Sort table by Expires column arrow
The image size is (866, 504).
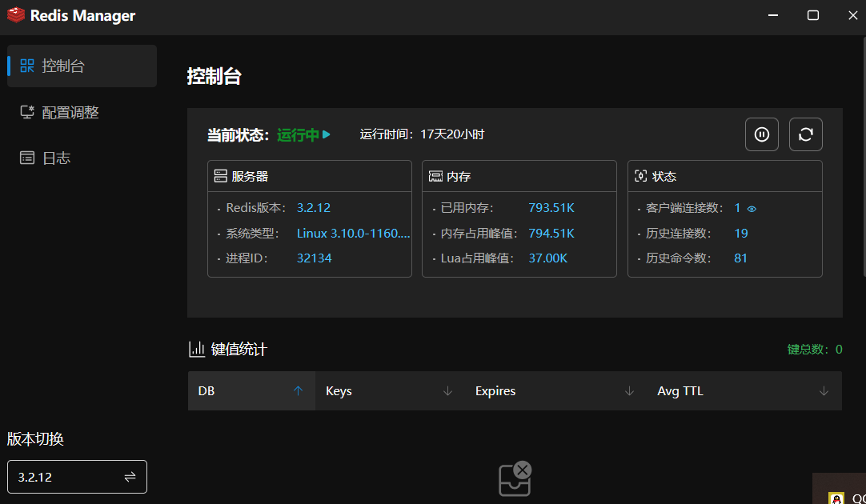[x=629, y=391]
